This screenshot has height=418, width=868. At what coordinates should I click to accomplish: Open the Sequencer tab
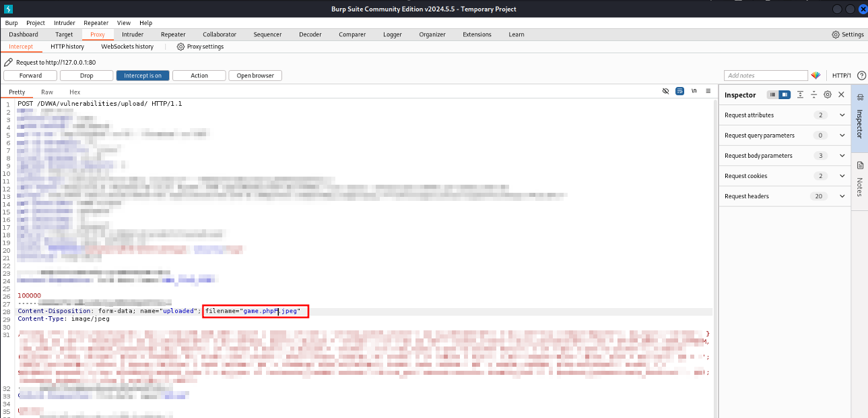click(x=267, y=34)
